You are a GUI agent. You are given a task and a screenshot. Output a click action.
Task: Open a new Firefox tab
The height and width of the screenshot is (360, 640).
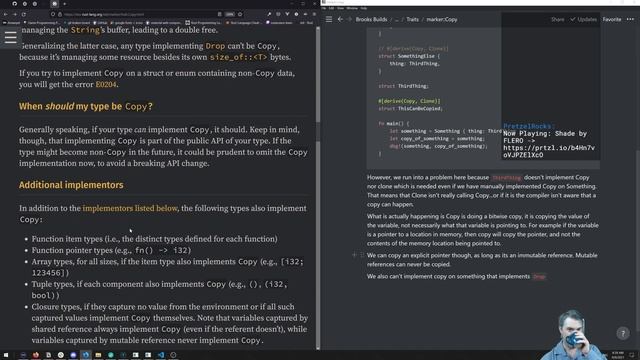64,4
